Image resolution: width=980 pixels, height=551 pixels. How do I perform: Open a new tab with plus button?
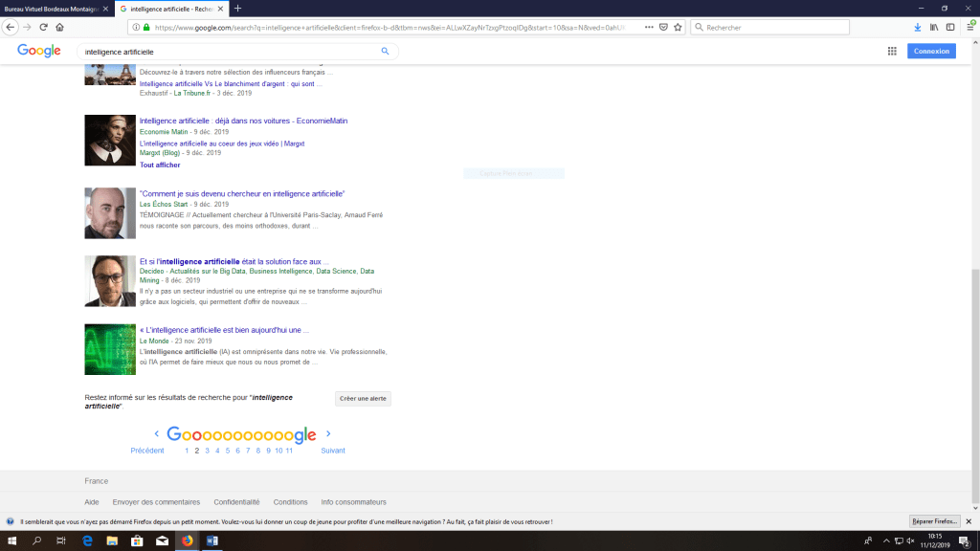pyautogui.click(x=238, y=9)
